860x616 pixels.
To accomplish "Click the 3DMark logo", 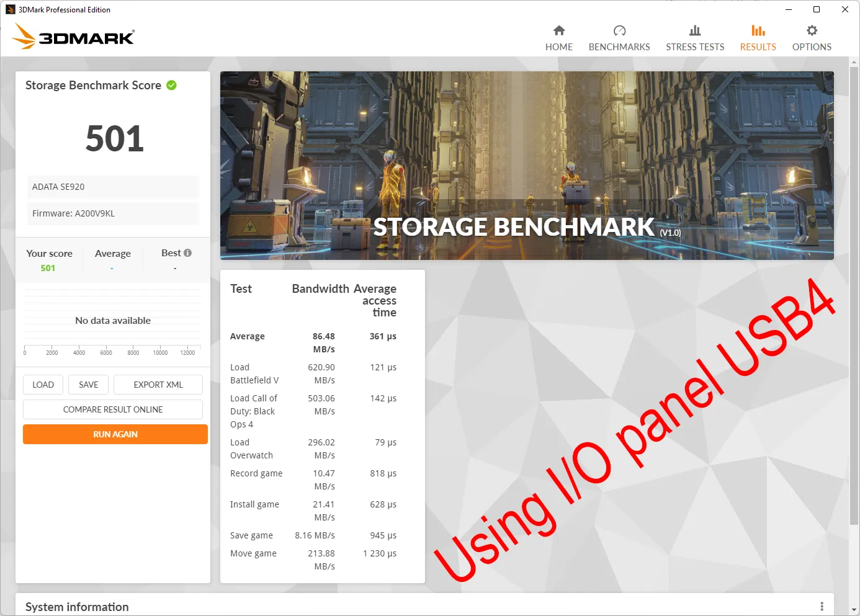I will pyautogui.click(x=73, y=37).
